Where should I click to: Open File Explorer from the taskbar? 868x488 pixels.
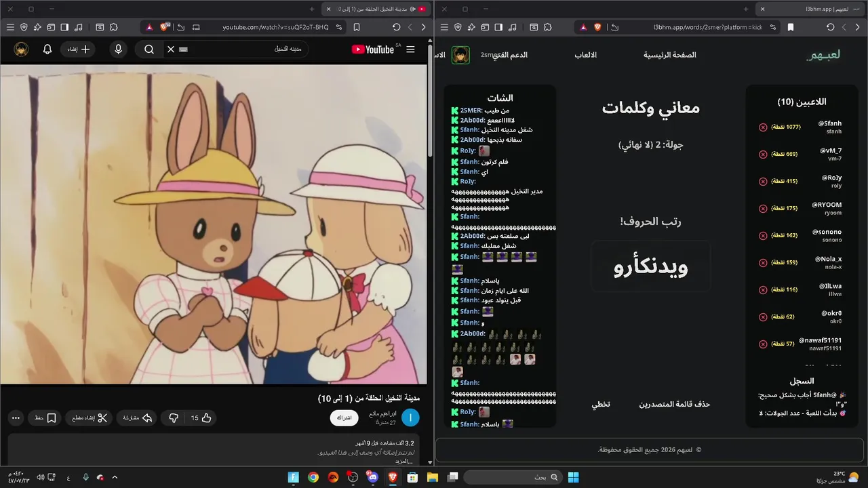click(x=432, y=477)
